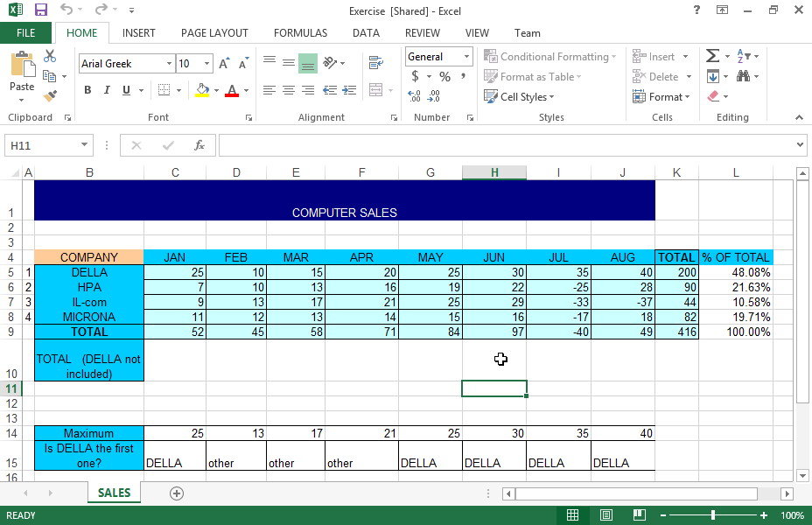Click the Increase Font Size icon
The width and height of the screenshot is (812, 525).
[x=224, y=64]
